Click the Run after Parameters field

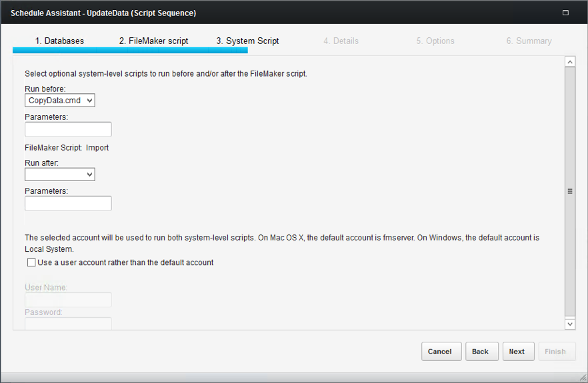click(x=68, y=204)
